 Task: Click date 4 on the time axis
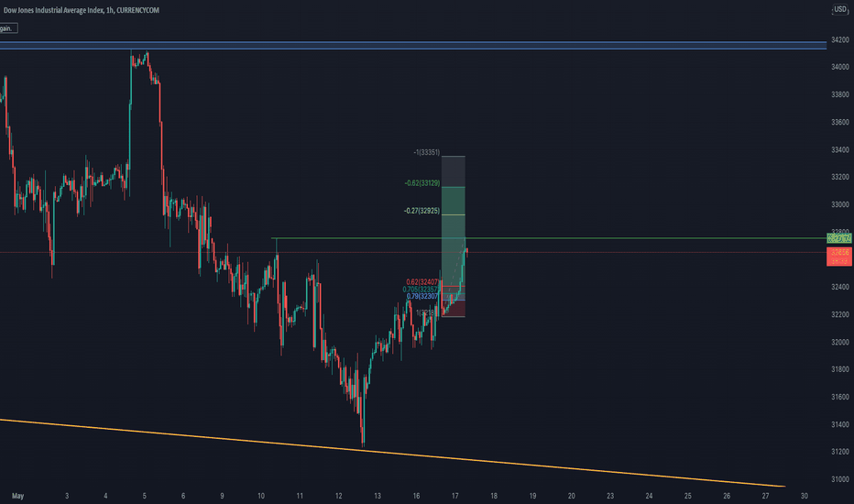pos(105,496)
